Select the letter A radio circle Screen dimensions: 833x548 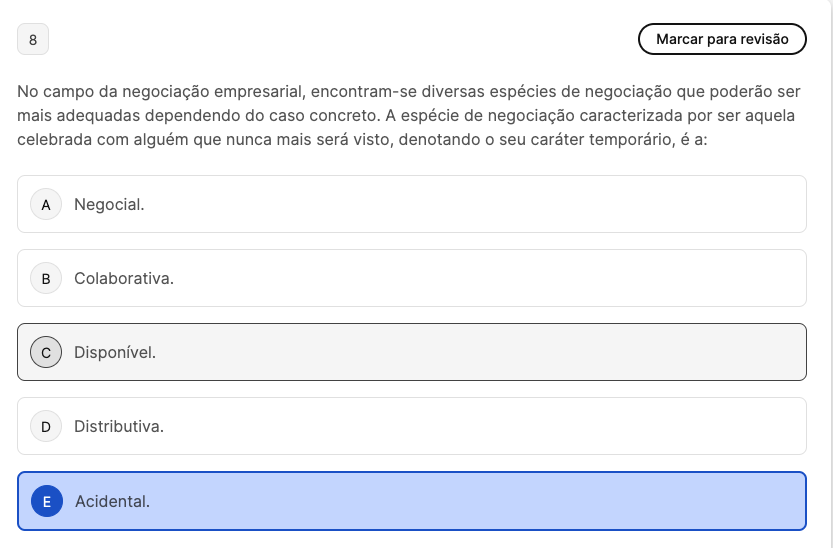[x=46, y=204]
